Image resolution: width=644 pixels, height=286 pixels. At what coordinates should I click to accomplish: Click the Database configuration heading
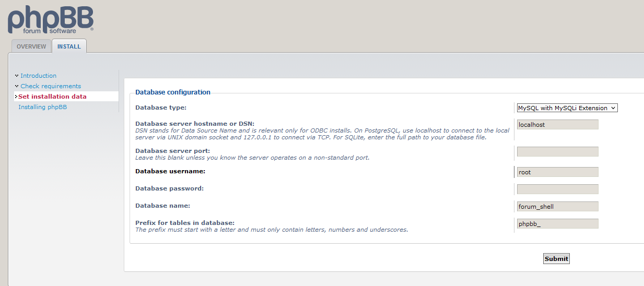[x=173, y=92]
